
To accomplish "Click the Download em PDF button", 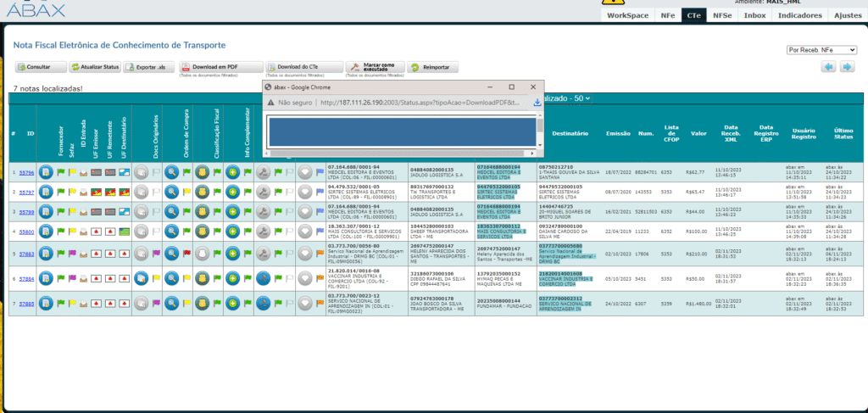I will [209, 67].
